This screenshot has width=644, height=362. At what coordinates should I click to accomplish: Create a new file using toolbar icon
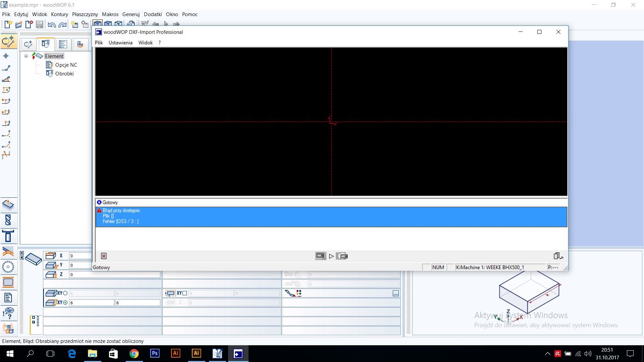click(x=8, y=24)
